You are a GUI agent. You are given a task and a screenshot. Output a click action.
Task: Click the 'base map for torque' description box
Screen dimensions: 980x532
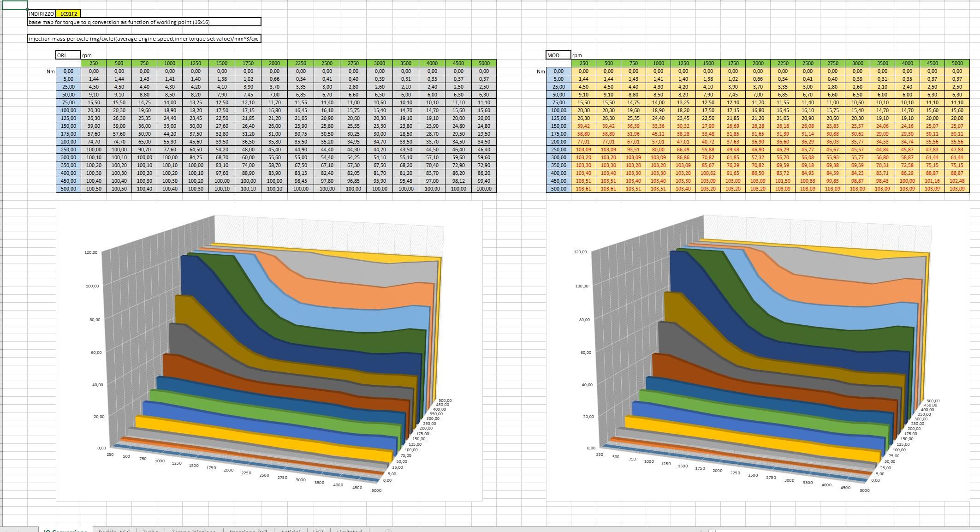click(x=144, y=22)
